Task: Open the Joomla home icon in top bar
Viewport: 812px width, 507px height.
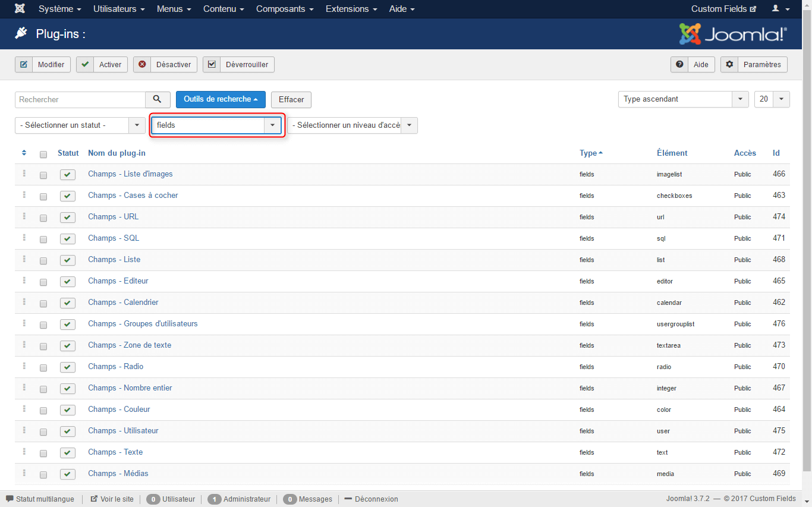Action: [x=20, y=9]
